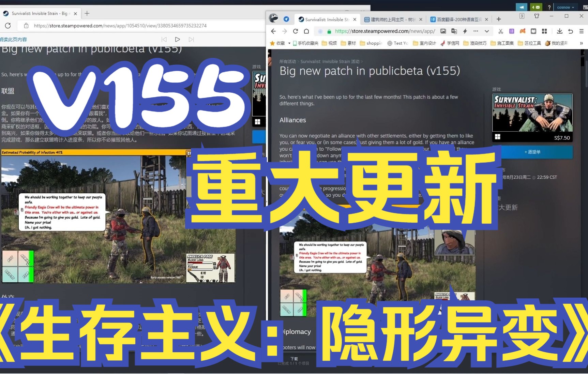Open the 室内设计 bookmark folder

coord(424,43)
